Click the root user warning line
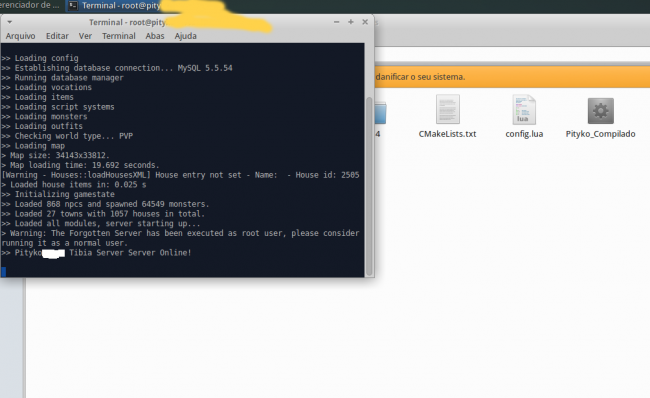Screen dimensions: 650x398 coord(180,238)
